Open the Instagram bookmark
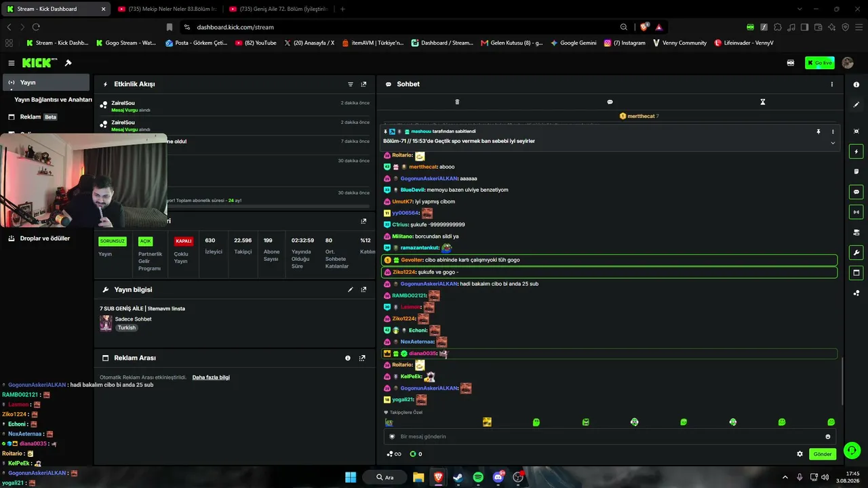The image size is (868, 488). pyautogui.click(x=625, y=43)
